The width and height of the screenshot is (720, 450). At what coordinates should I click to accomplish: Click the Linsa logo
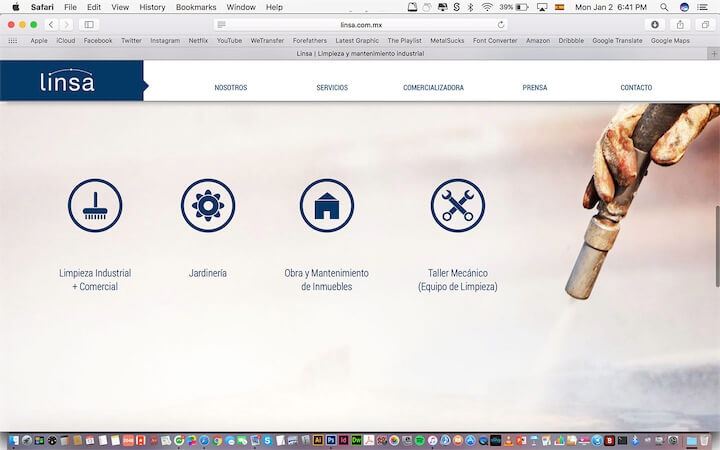[68, 81]
